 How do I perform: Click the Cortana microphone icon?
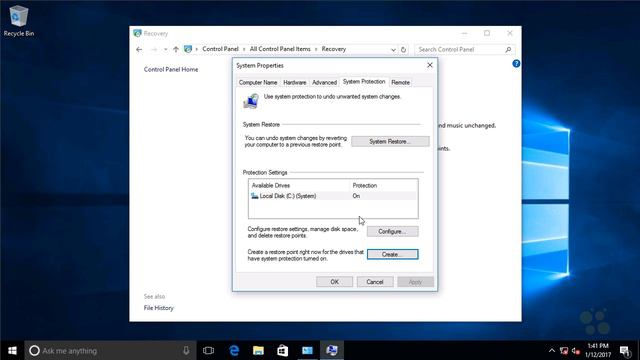[x=186, y=350]
